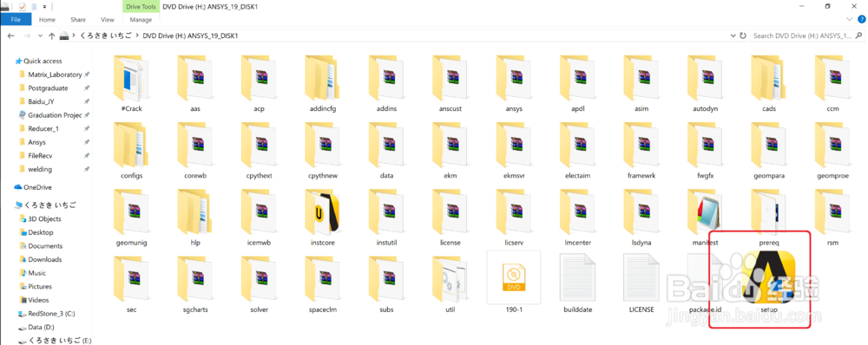Go back to previous folder
The image size is (868, 345).
pos(10,36)
